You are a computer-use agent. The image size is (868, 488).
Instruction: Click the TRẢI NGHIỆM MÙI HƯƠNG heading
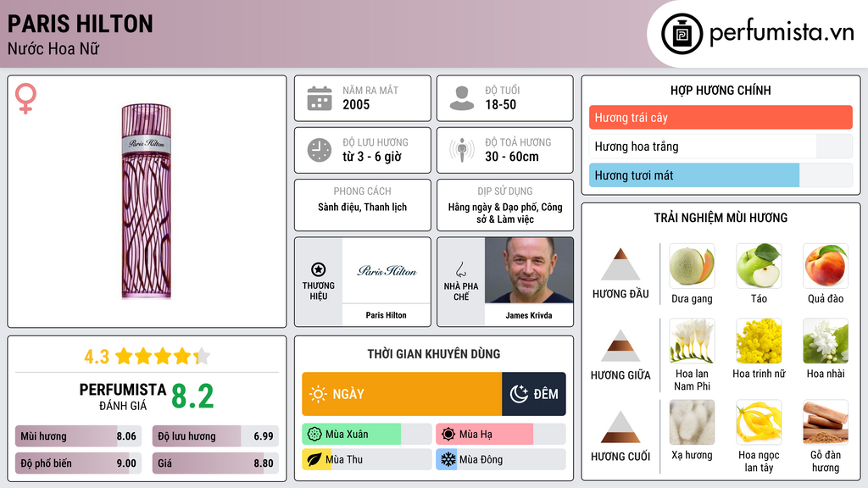click(x=721, y=218)
